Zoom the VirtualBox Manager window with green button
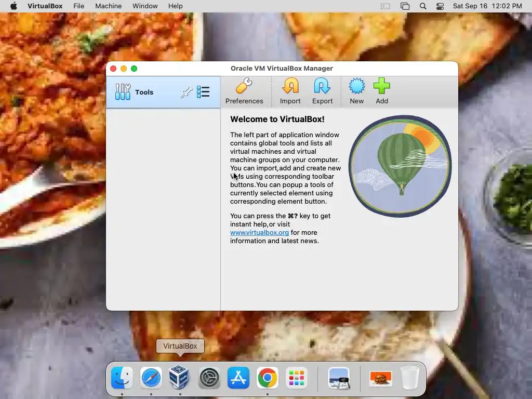Image resolution: width=532 pixels, height=399 pixels. point(134,69)
